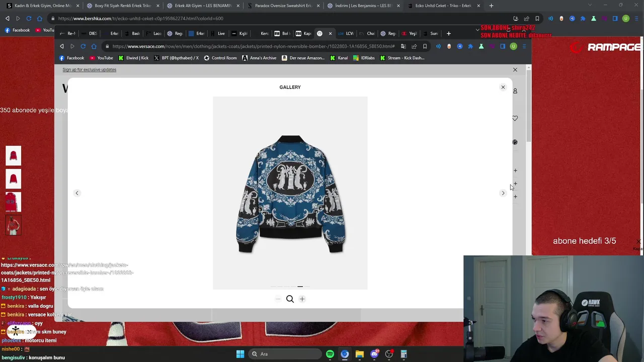Close the Versace gallery overlay
The width and height of the screenshot is (644, 362).
point(503,87)
